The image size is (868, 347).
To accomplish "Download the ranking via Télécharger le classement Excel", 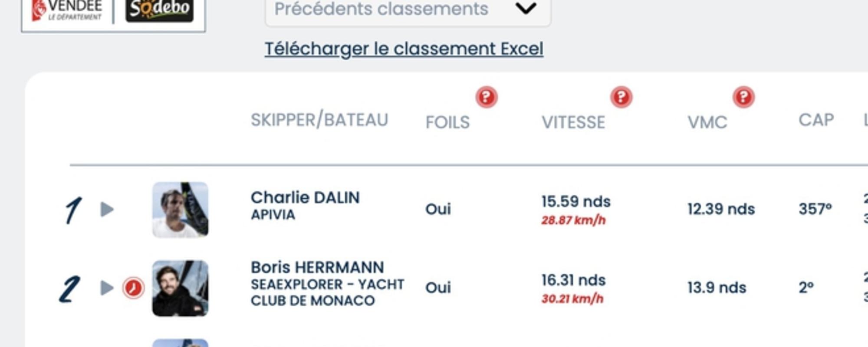I will [404, 49].
